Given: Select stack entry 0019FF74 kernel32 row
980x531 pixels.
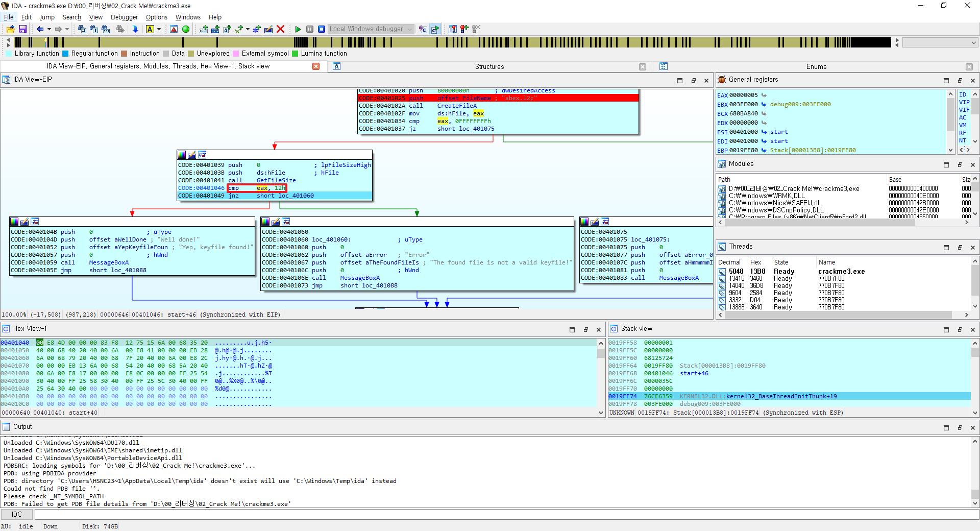Looking at the screenshot, I should pyautogui.click(x=789, y=396).
